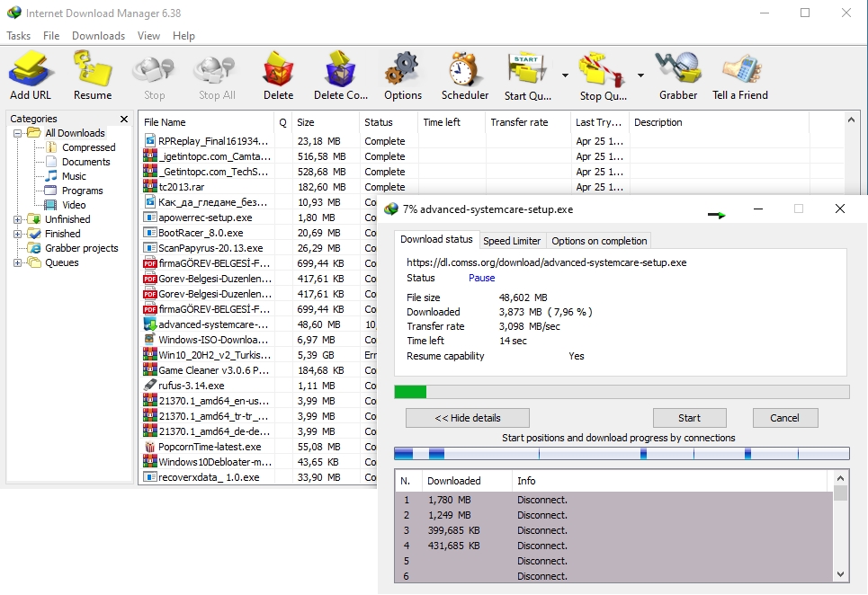Open Options from the toolbar

coord(403,75)
